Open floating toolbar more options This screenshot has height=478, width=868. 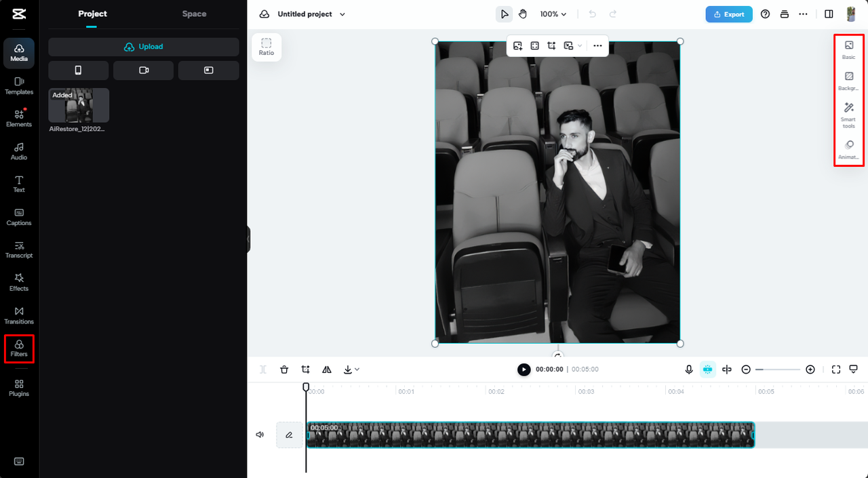[597, 45]
